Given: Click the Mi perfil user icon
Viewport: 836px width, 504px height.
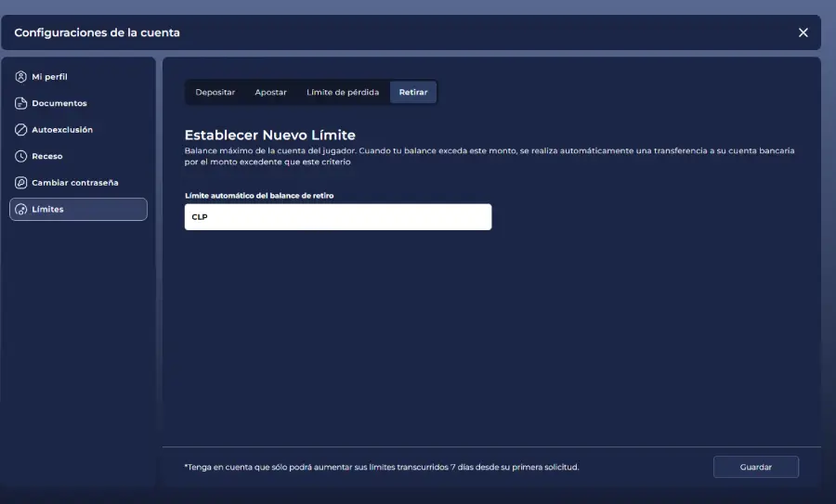Looking at the screenshot, I should click(x=21, y=77).
